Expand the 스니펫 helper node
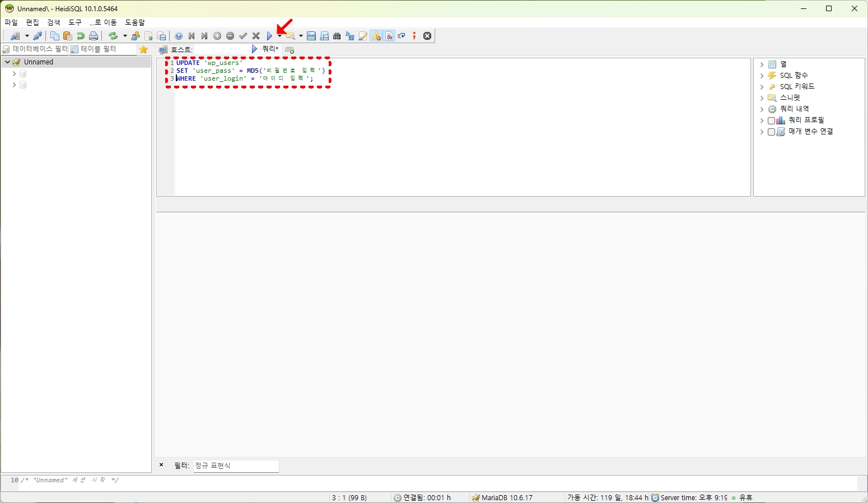 point(762,98)
